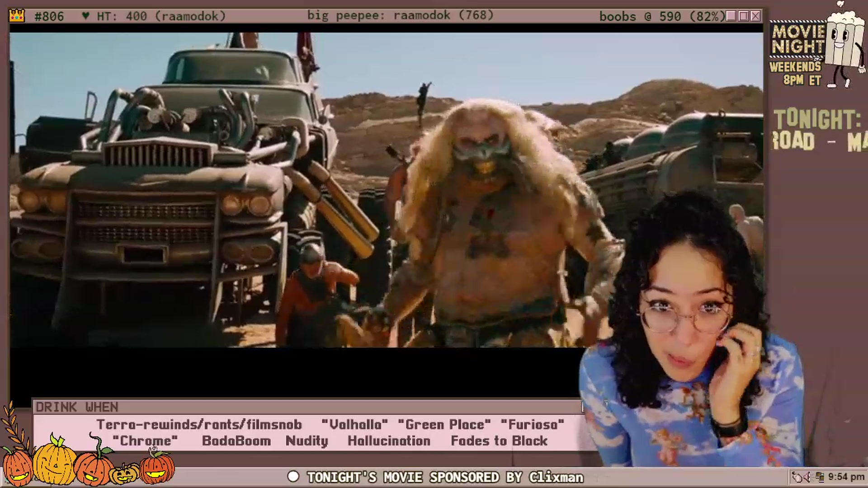868x488 pixels.
Task: Click the 'TONIGHT:' heading on the right
Action: [x=818, y=119]
